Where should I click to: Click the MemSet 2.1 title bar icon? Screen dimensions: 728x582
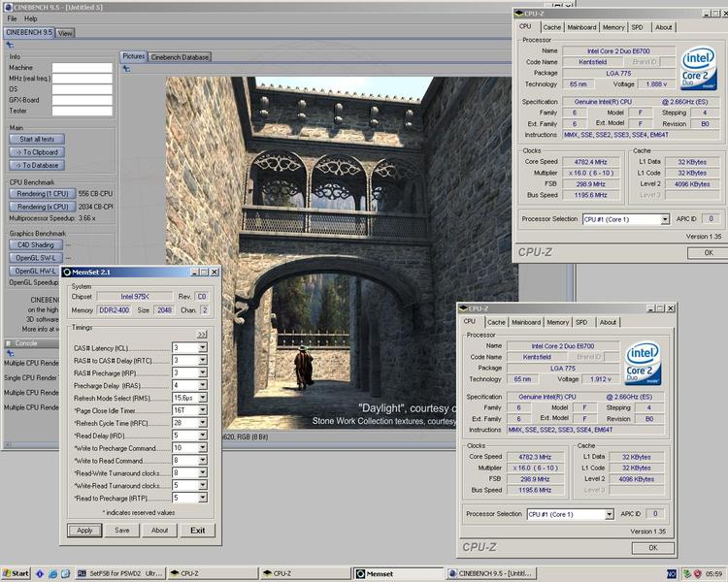[67, 272]
